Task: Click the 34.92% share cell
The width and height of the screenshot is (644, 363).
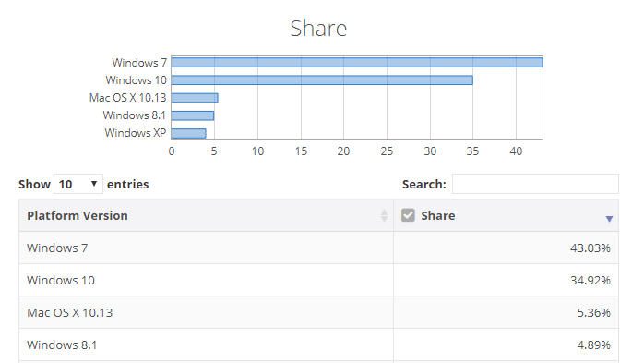Action: [506, 280]
